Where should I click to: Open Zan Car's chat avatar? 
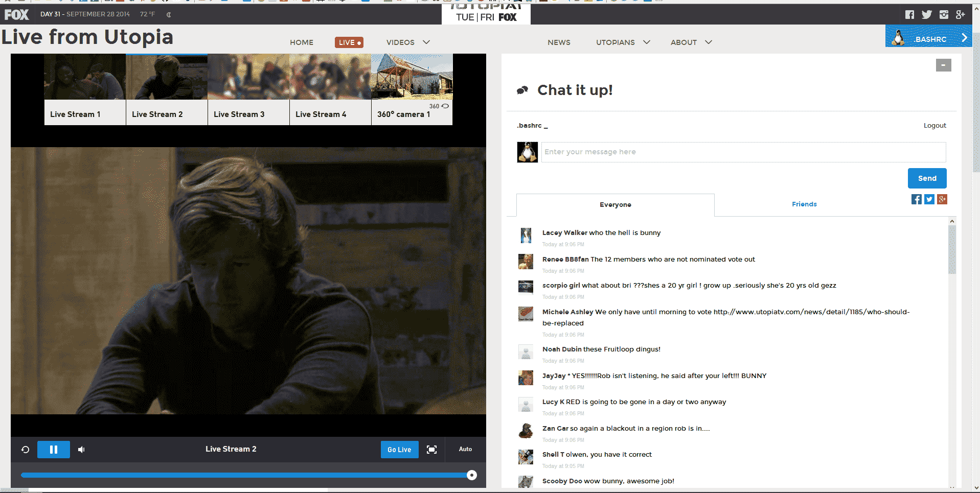tap(526, 431)
